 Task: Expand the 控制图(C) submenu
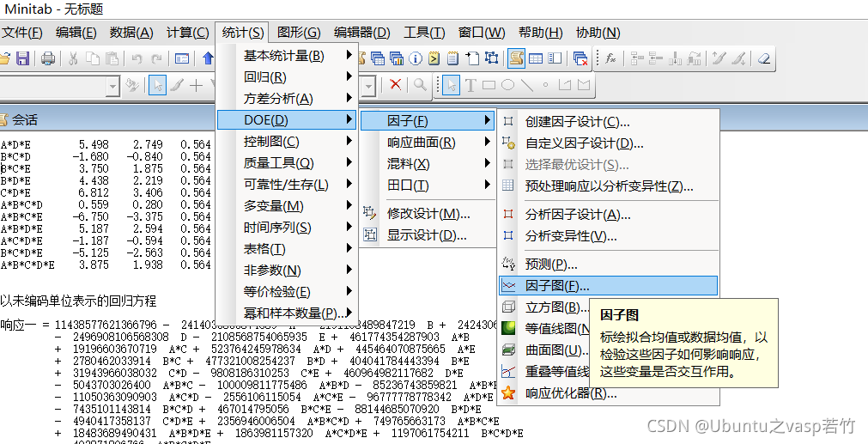click(x=288, y=141)
